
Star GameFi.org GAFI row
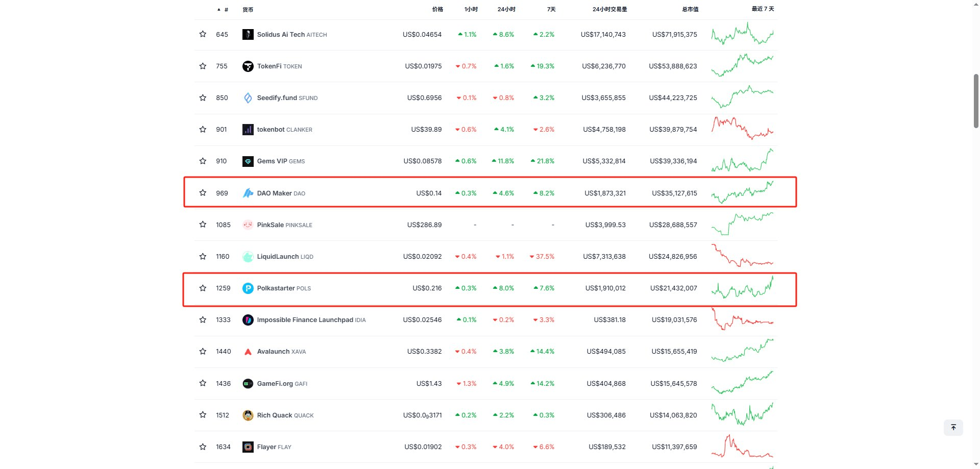(x=203, y=383)
